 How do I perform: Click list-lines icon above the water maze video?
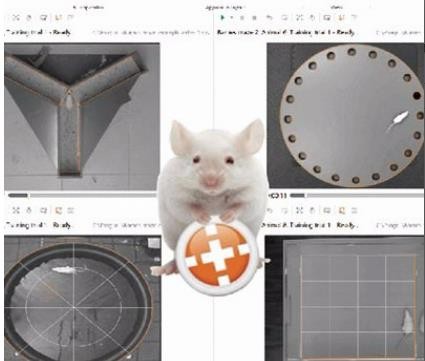pos(70,210)
